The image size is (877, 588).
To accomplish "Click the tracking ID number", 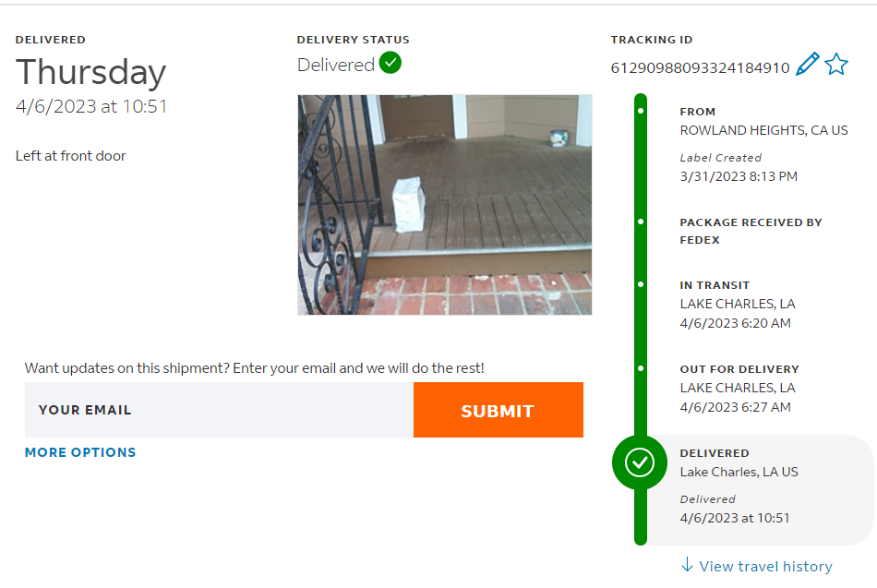I will tap(700, 67).
